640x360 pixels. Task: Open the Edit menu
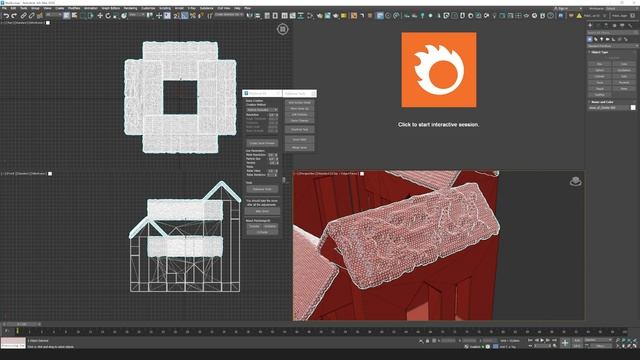13,8
